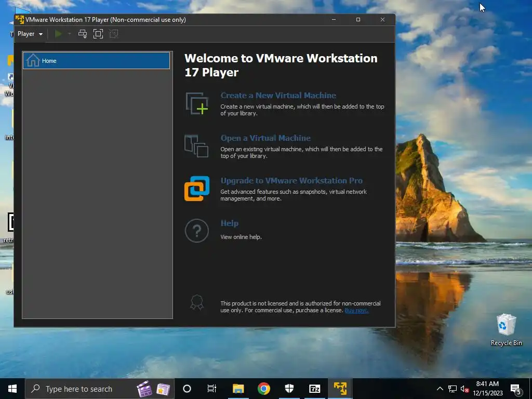Follow Upgrade to VMware Workstation Pro link
The width and height of the screenshot is (532, 399).
click(291, 180)
